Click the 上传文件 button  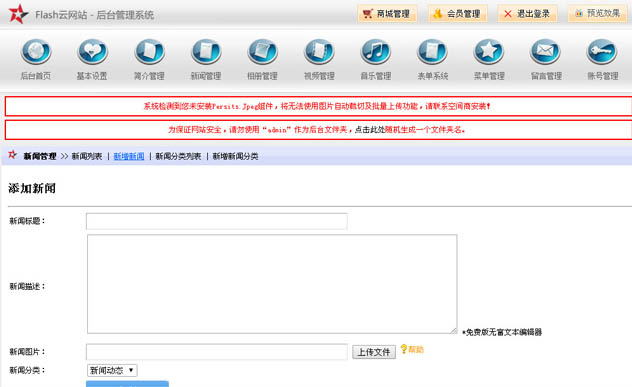[374, 352]
